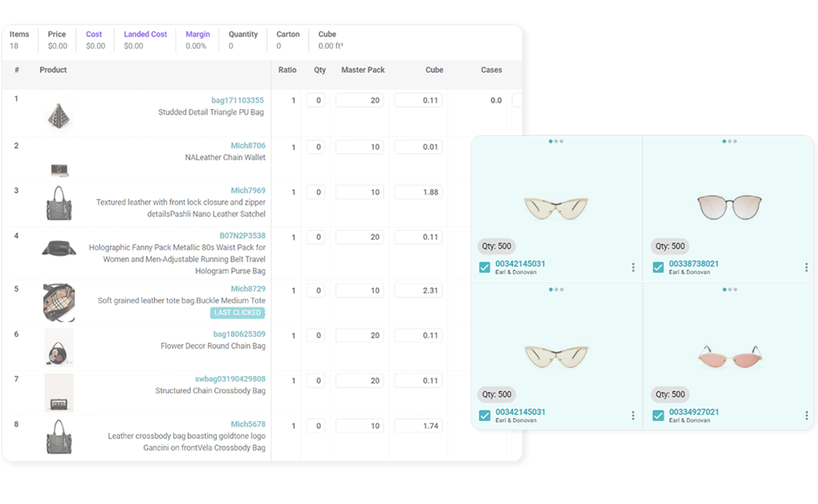Open the Mich8706 product link
Screen dimensions: 818x504
[x=248, y=146]
